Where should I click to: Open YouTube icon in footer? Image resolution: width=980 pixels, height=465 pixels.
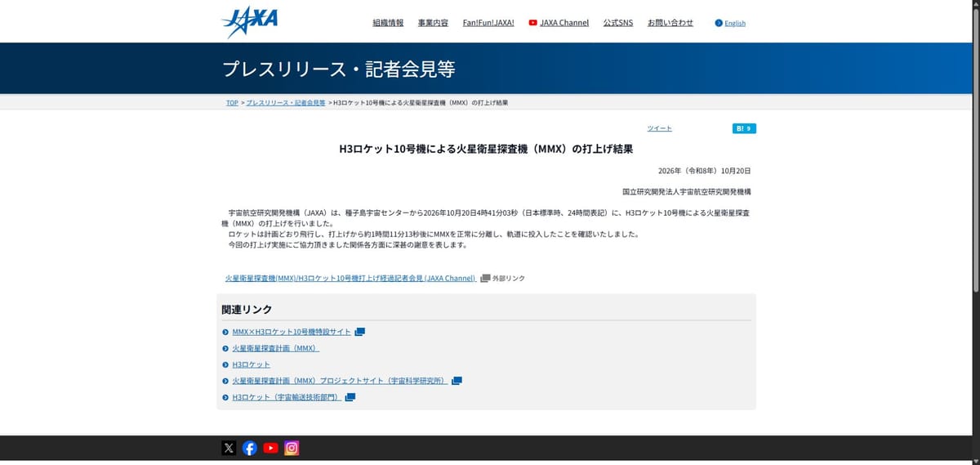(x=271, y=448)
